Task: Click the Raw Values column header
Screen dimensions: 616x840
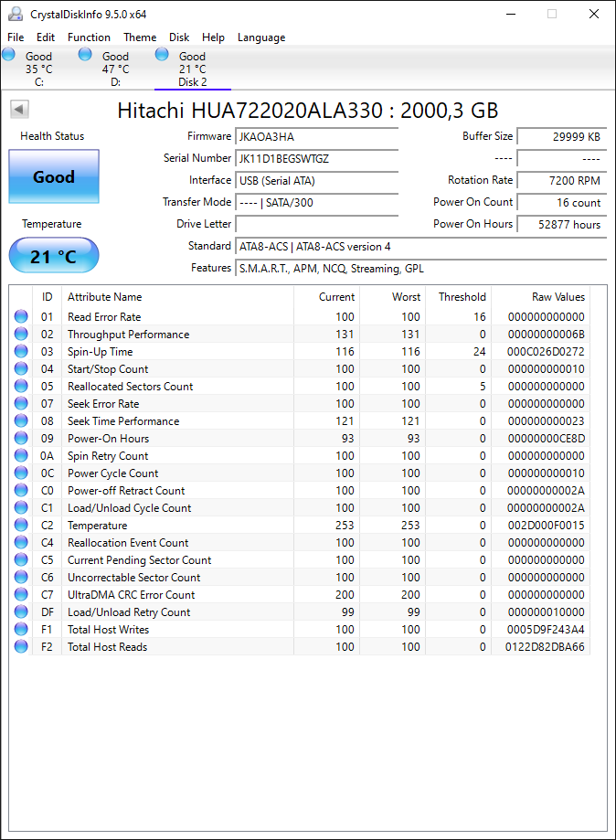Action: coord(540,297)
